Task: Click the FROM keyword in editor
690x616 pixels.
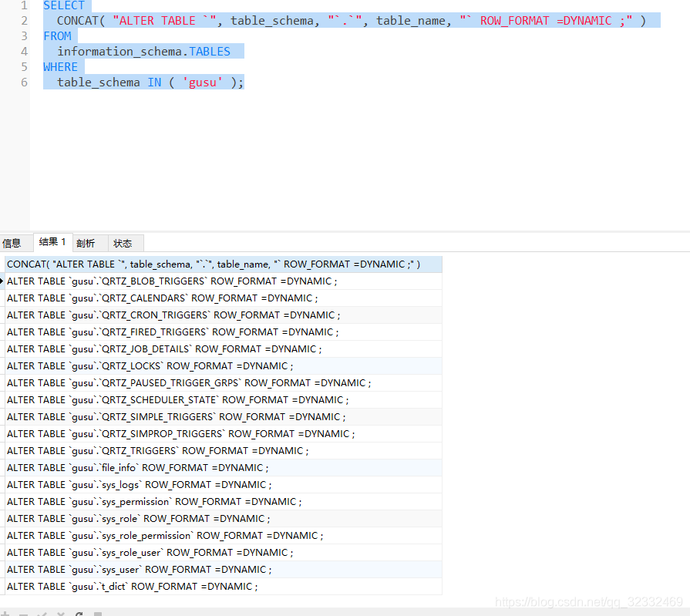Action: (x=57, y=36)
